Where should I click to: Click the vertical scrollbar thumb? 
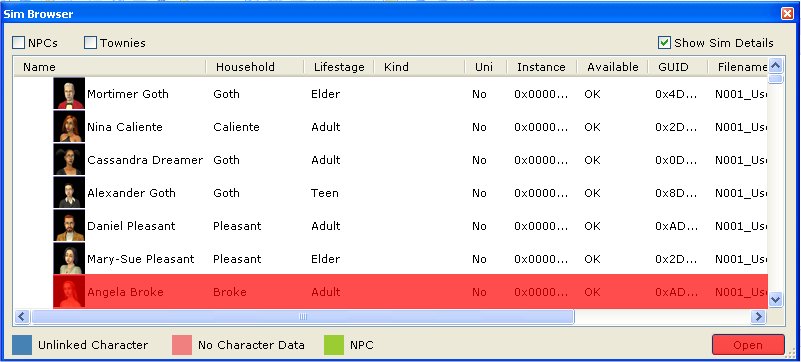point(775,79)
